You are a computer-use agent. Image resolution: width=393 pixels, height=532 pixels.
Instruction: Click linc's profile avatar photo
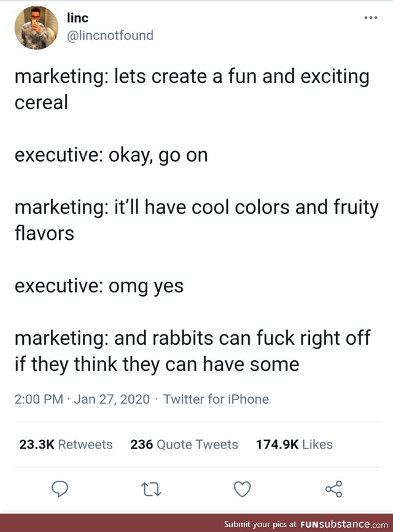point(36,28)
